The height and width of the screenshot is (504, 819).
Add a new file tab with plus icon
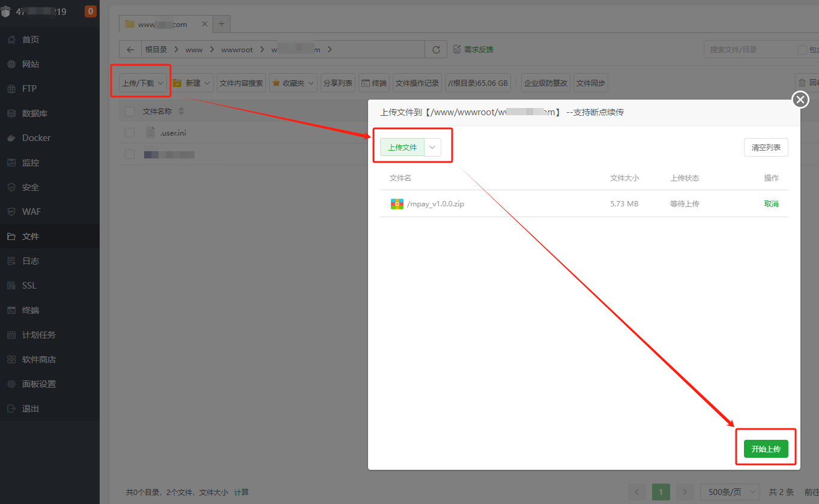tap(221, 24)
